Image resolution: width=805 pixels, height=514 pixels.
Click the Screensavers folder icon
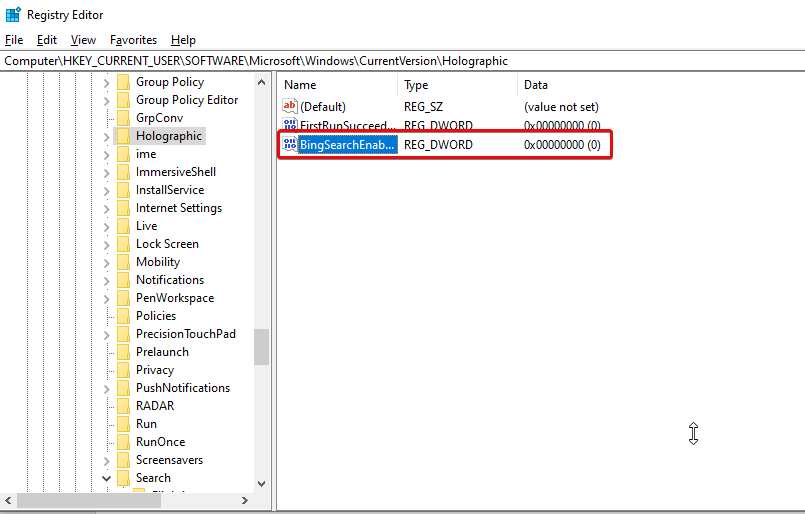[123, 460]
